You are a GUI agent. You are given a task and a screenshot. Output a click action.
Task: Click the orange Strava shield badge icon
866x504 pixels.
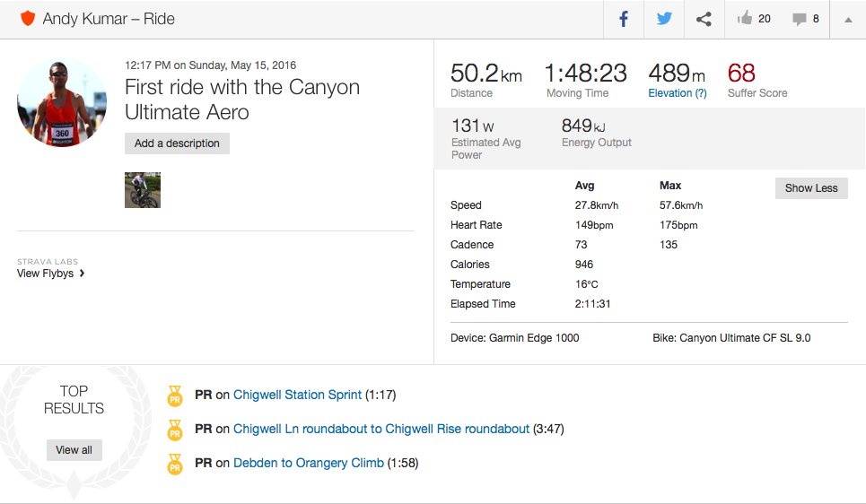pyautogui.click(x=28, y=19)
